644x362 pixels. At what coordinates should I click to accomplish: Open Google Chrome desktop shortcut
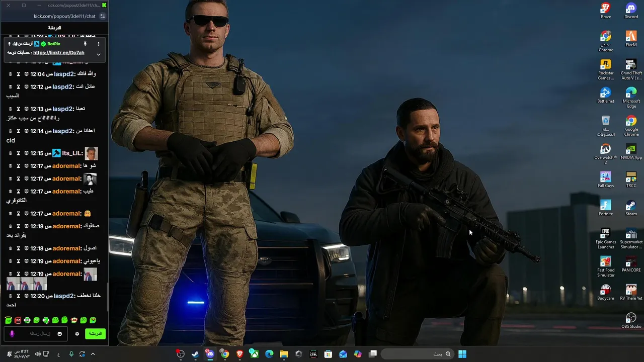(631, 126)
